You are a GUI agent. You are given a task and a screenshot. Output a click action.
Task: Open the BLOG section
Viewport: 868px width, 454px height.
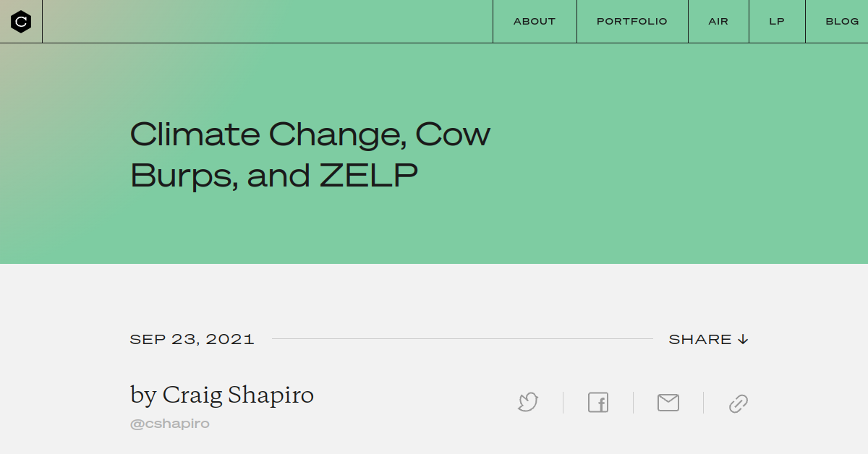(841, 21)
